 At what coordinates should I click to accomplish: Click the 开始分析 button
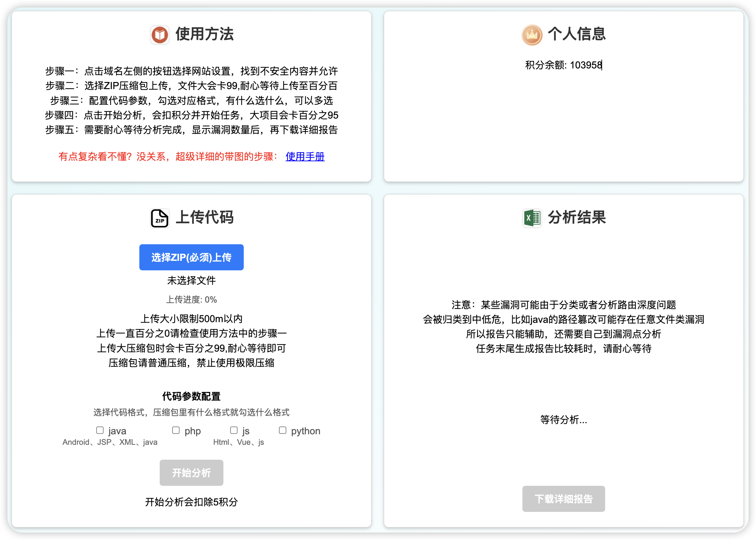coord(191,473)
